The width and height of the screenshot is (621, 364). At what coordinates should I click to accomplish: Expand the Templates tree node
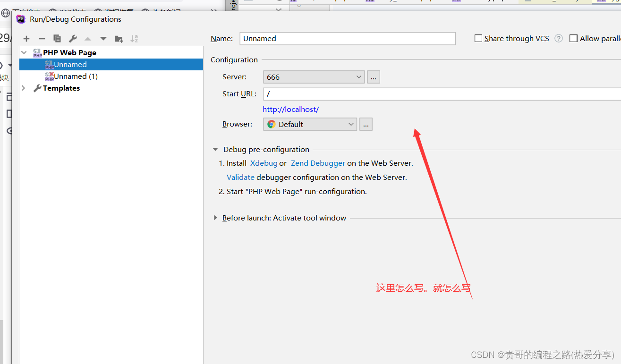24,88
